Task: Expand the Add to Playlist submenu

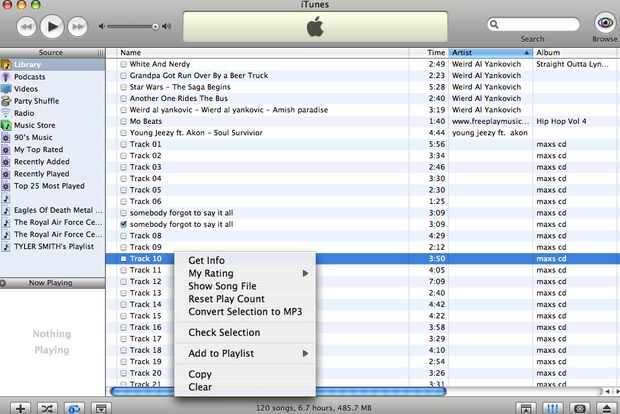Action: point(245,354)
